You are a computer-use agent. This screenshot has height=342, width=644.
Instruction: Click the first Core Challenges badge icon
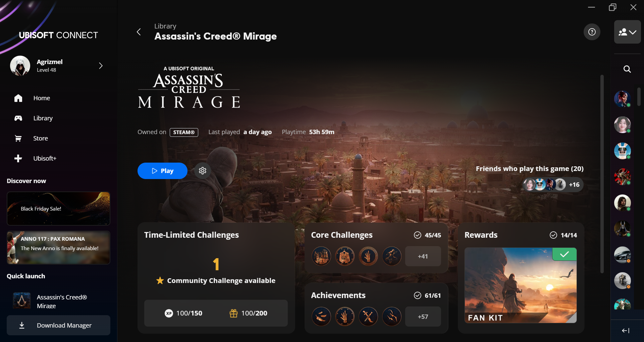pos(321,256)
